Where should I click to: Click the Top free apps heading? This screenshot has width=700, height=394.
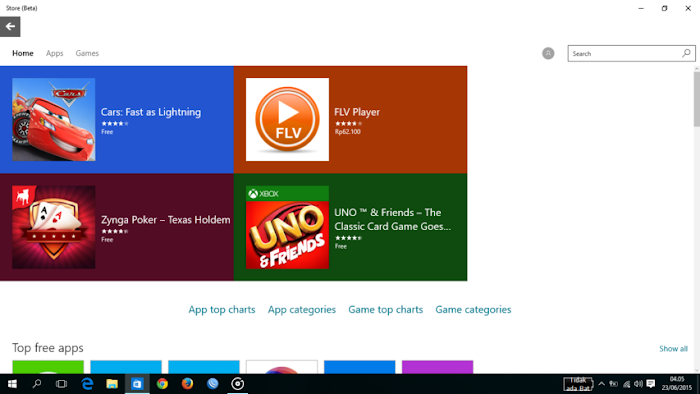point(48,348)
